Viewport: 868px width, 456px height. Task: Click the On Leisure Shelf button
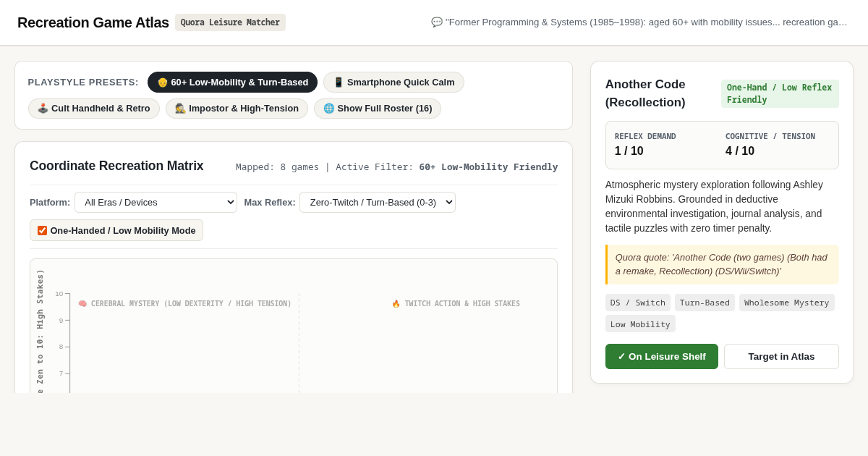point(662,356)
